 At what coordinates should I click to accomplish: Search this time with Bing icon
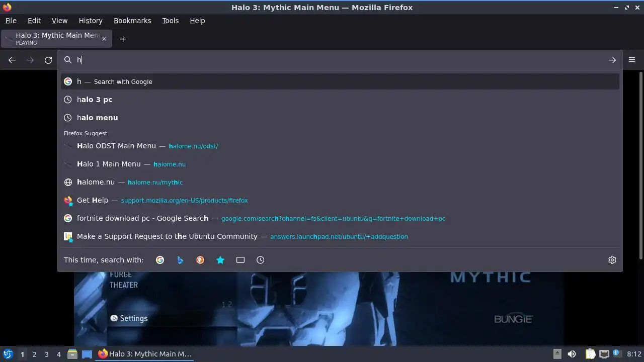180,260
